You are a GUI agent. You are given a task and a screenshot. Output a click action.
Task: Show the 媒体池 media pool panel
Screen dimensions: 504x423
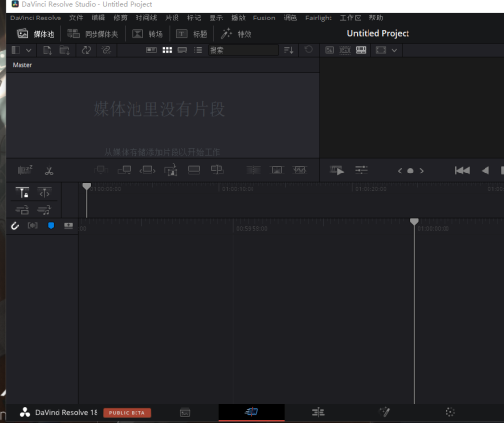[35, 34]
